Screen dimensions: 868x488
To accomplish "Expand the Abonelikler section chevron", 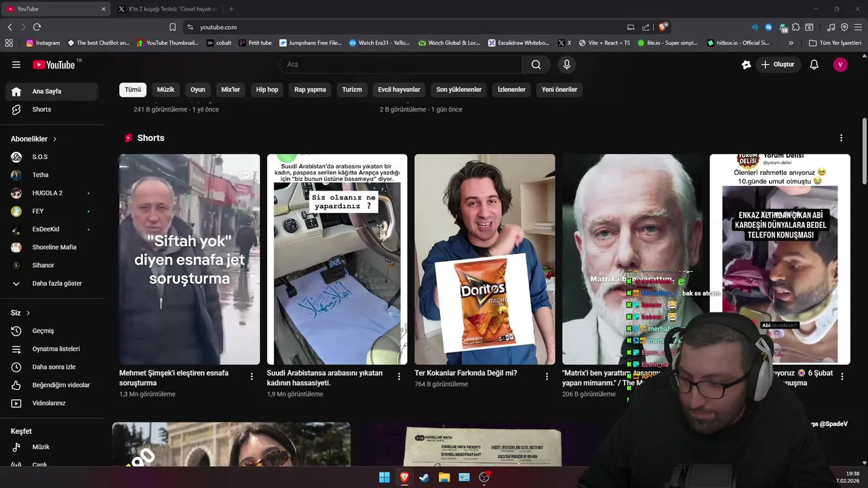I will (x=55, y=139).
